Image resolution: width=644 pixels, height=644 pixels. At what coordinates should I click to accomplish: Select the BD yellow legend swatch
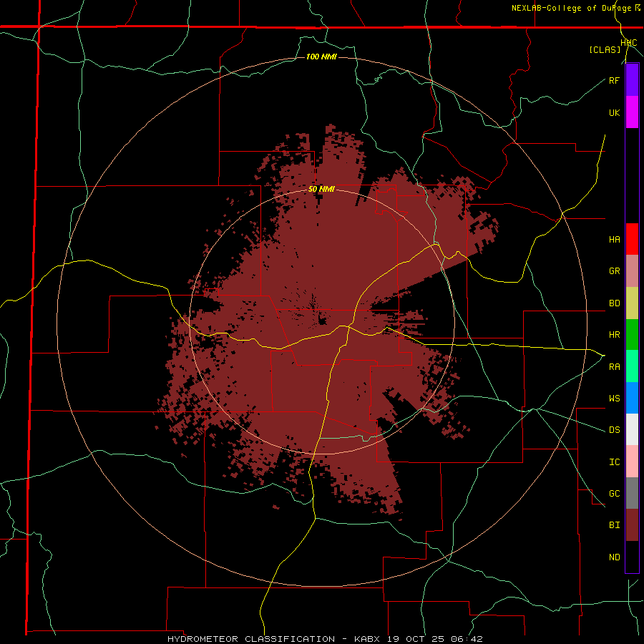click(x=632, y=303)
